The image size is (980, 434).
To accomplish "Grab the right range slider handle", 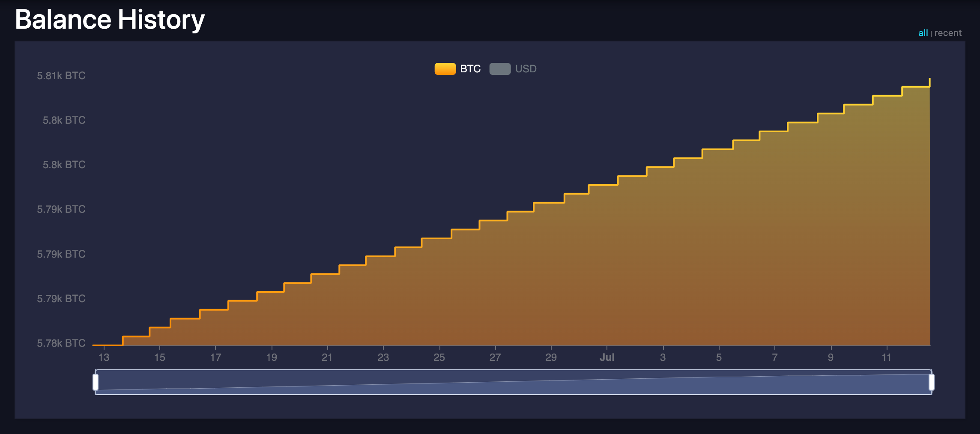I will (931, 382).
